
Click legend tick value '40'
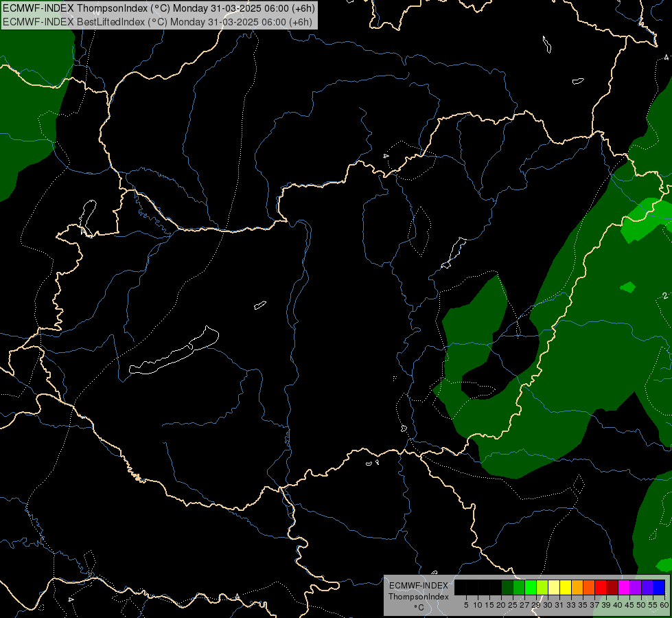tap(618, 605)
